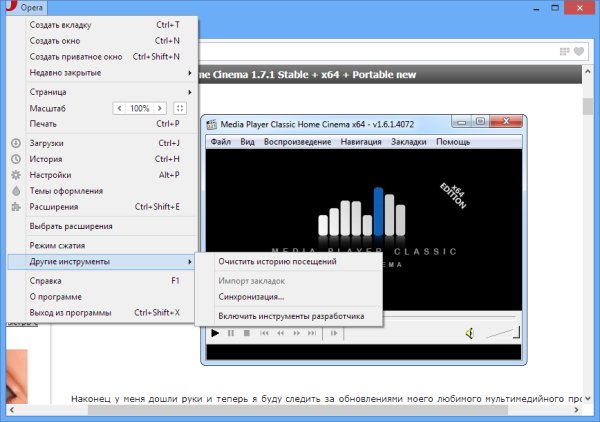The image size is (600, 422).
Task: Click skip to next in Media Player
Action: point(312,333)
